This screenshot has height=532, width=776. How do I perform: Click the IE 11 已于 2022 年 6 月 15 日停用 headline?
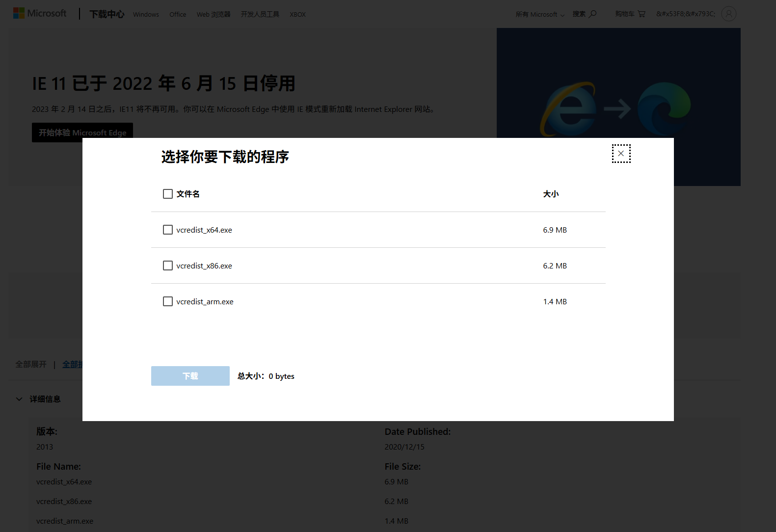(x=164, y=83)
